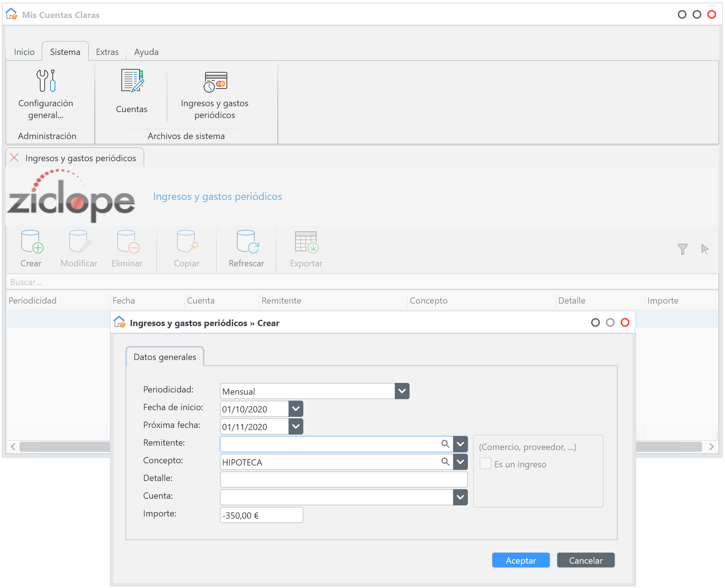Screen dimensions: 725x588
Task: Open the Fecha de inicio date picker
Action: pyautogui.click(x=296, y=409)
